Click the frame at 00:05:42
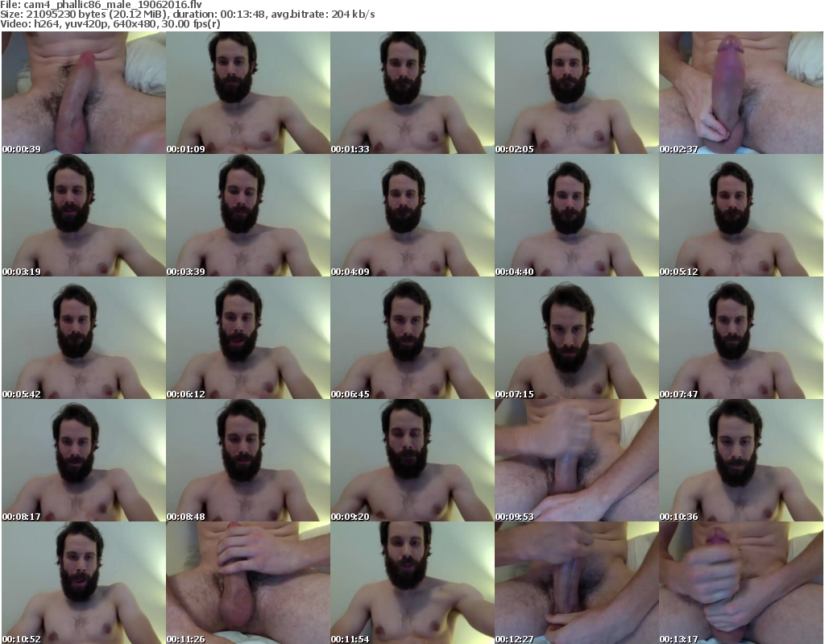The height and width of the screenshot is (644, 825). tap(84, 338)
